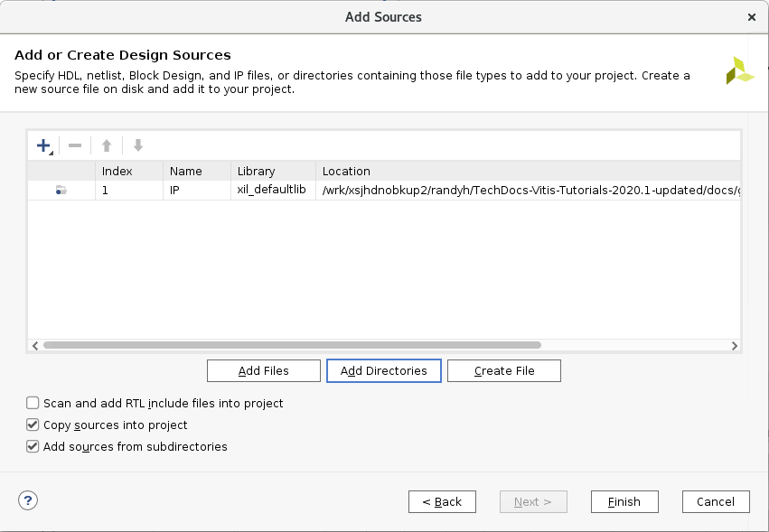Select the index 1 cell
769x532 pixels.
coord(129,191)
